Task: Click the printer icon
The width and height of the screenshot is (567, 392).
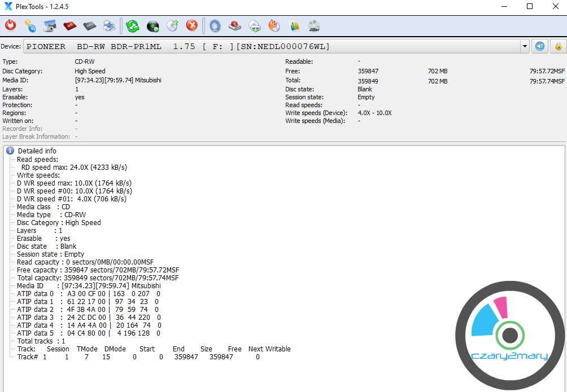Action: click(109, 26)
